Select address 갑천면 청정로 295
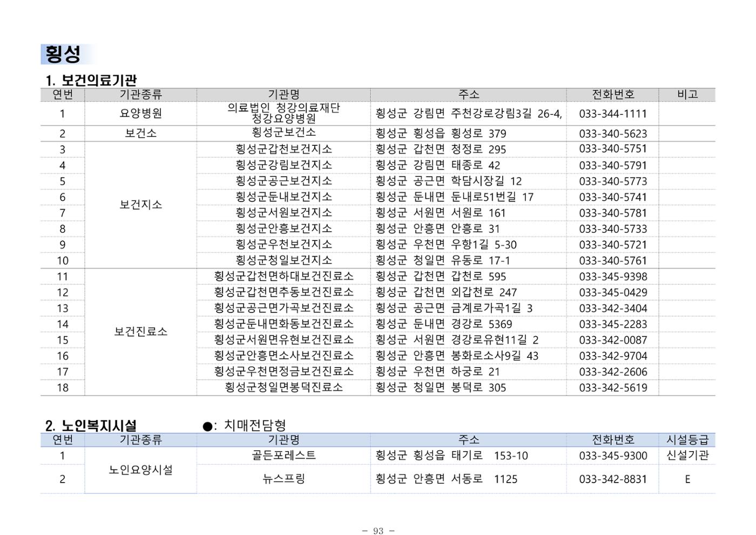 460,149
